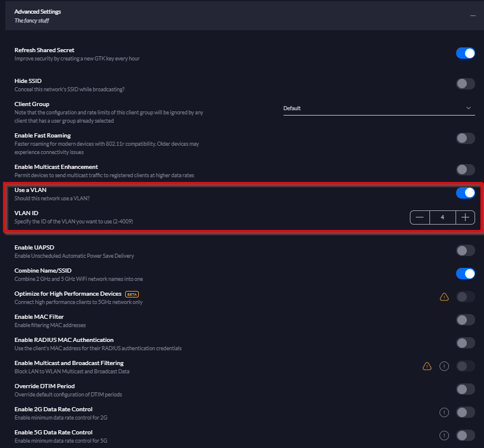Screen dimensions: 484x448
Task: Turn on Enable Fast Roaming
Action: [466, 139]
